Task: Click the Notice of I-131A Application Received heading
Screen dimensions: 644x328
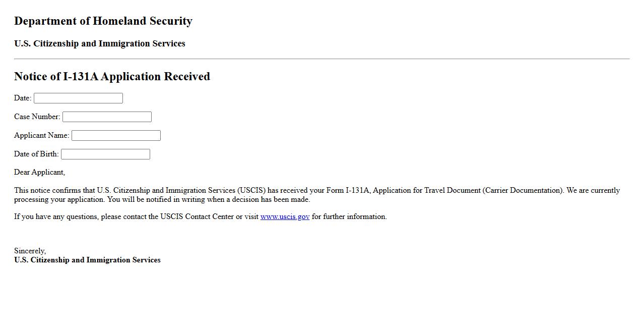Action: 112,77
